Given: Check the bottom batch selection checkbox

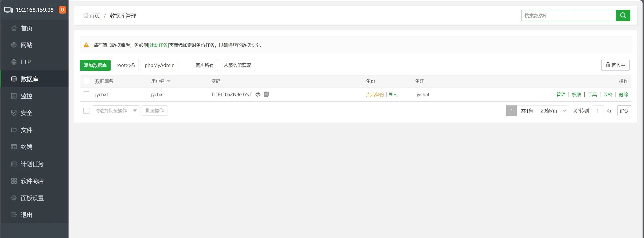Looking at the screenshot, I should tap(86, 111).
